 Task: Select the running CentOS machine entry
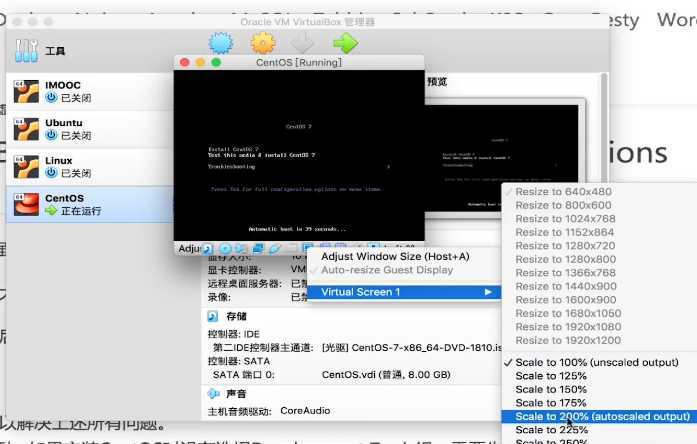click(90, 204)
